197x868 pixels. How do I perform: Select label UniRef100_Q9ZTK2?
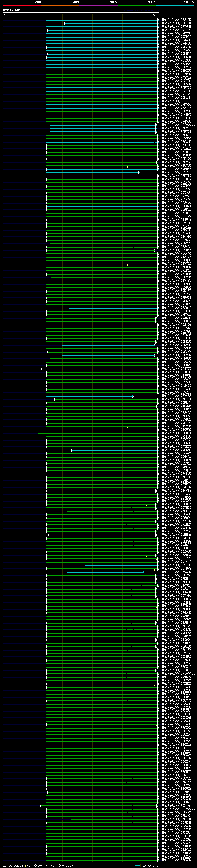click(x=176, y=94)
